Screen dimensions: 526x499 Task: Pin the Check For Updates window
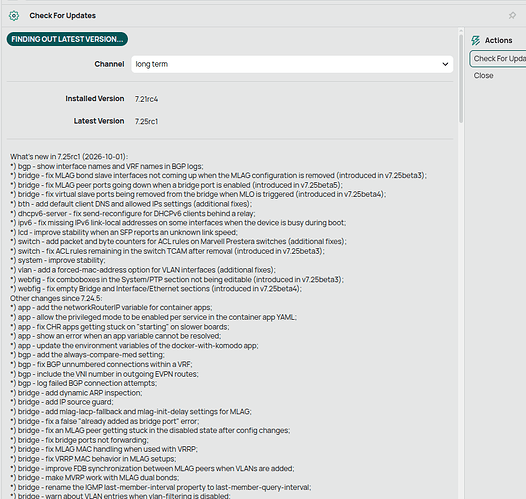click(512, 15)
